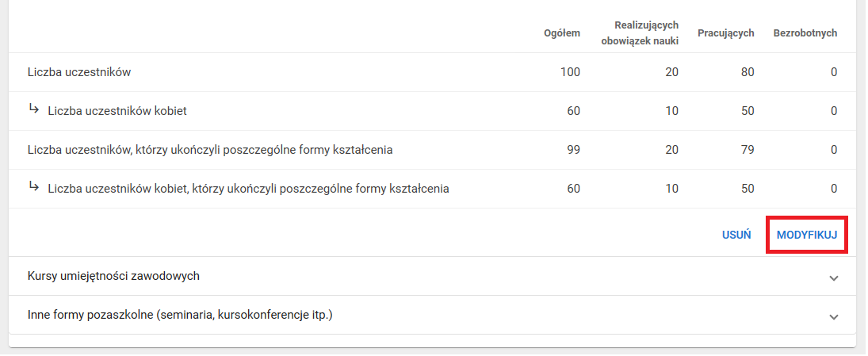Expand Inne formy pozaszkolne chevron
Screen dimensions: 868x356
coord(833,316)
